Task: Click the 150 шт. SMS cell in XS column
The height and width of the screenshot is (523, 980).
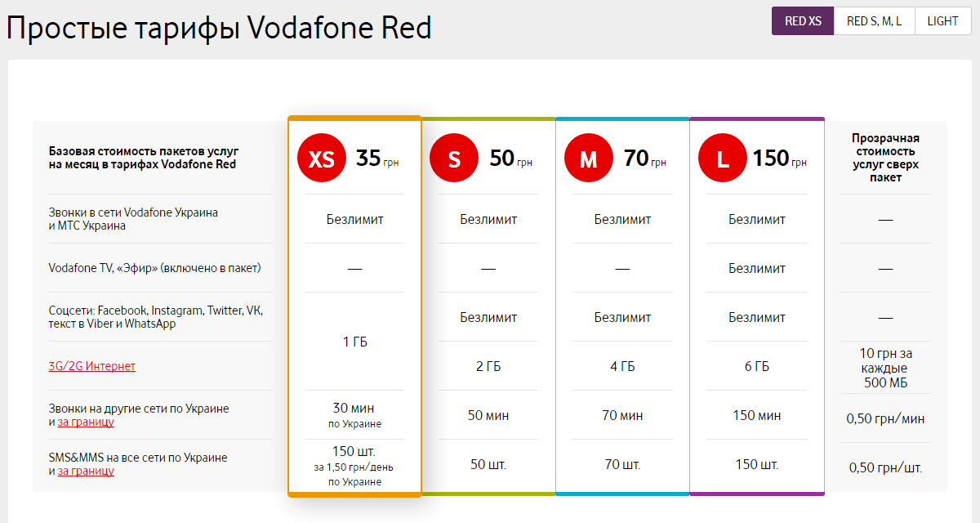Action: (x=354, y=452)
